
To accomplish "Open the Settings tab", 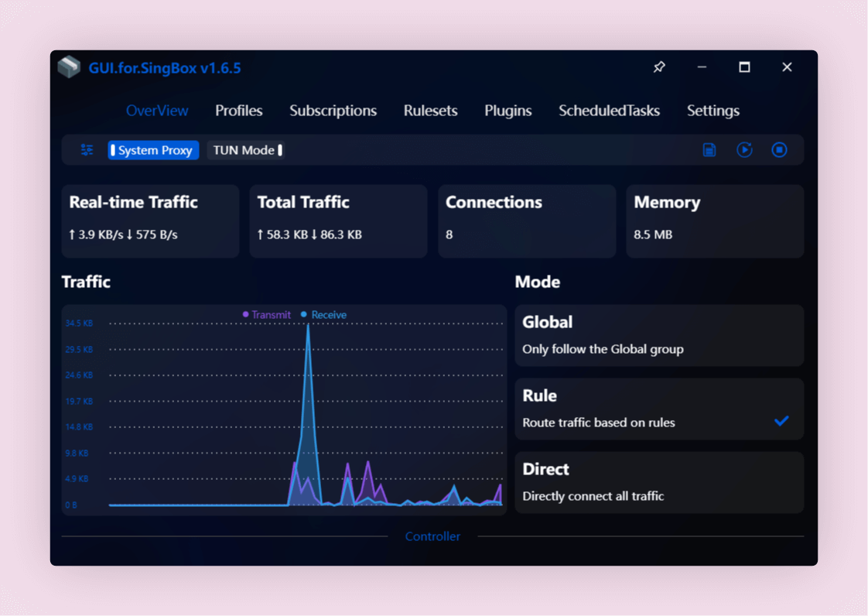I will 713,111.
